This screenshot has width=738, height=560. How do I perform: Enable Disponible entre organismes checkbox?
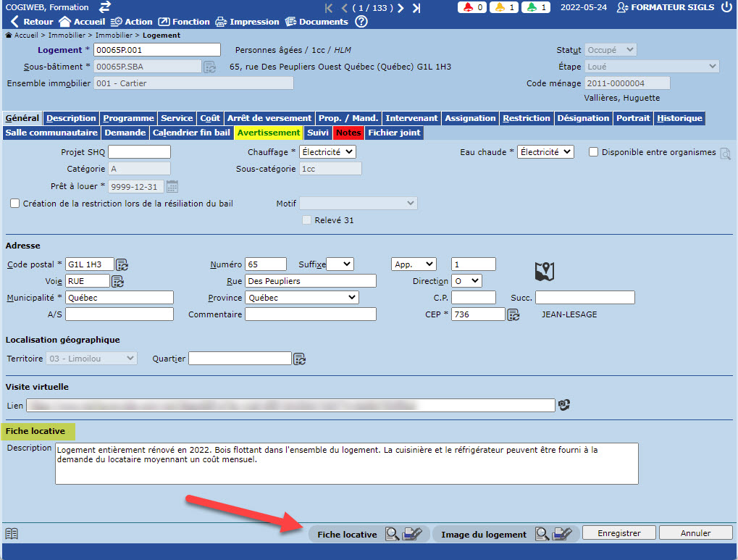(x=593, y=152)
